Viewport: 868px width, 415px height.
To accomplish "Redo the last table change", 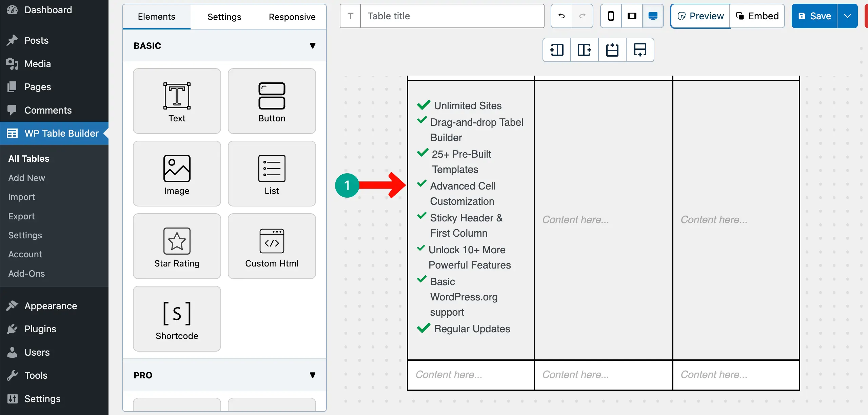I will 583,16.
